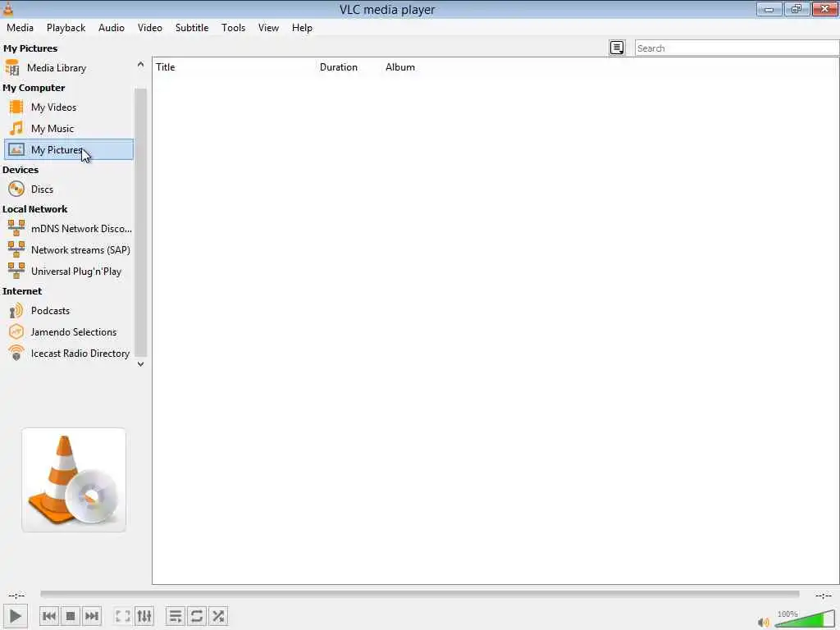The height and width of the screenshot is (630, 840).
Task: Click the Local Network section header
Action: tap(34, 209)
